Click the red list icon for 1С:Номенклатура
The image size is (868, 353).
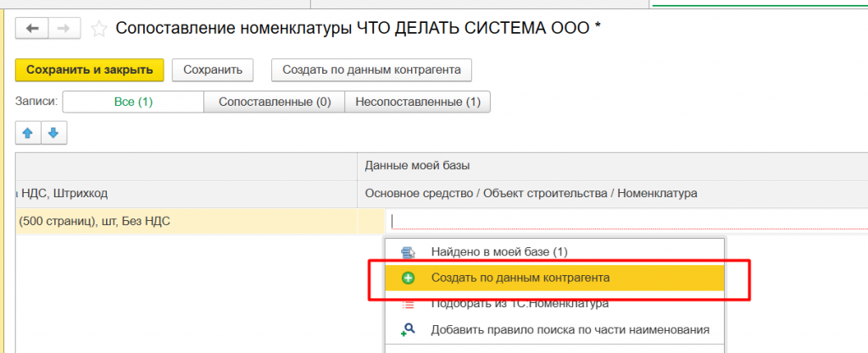[x=408, y=305]
